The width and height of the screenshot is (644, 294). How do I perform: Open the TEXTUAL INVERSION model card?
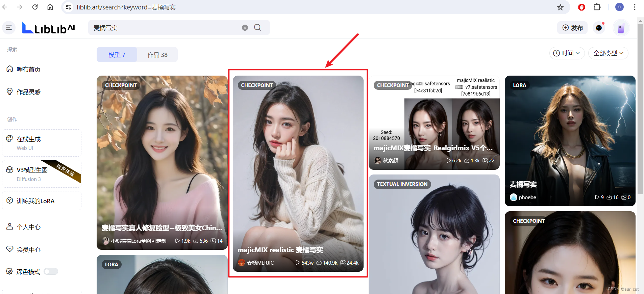434,234
